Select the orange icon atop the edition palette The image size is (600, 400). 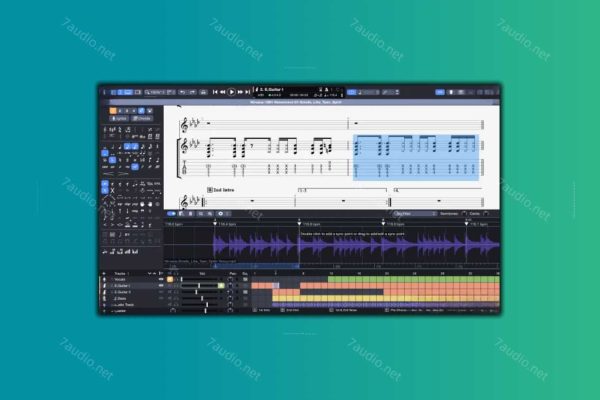(113, 111)
